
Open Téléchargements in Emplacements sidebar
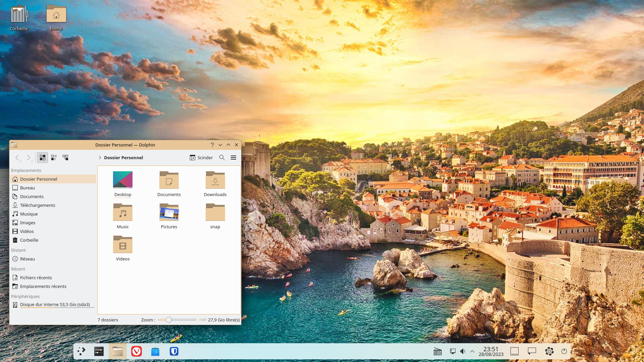(x=38, y=205)
